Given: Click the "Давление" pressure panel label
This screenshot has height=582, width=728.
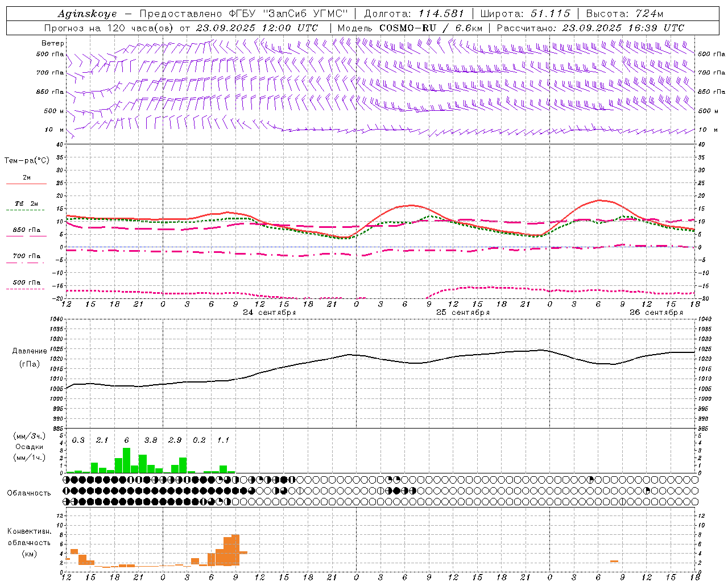Looking at the screenshot, I should (30, 351).
